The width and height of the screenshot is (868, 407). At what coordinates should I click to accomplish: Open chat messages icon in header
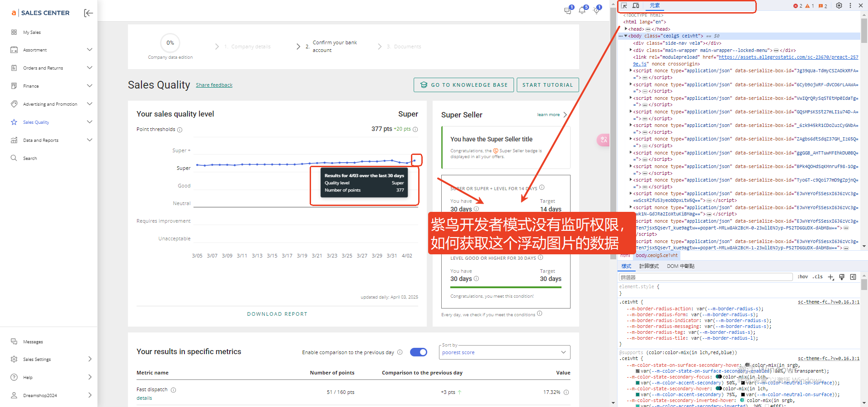coord(568,10)
